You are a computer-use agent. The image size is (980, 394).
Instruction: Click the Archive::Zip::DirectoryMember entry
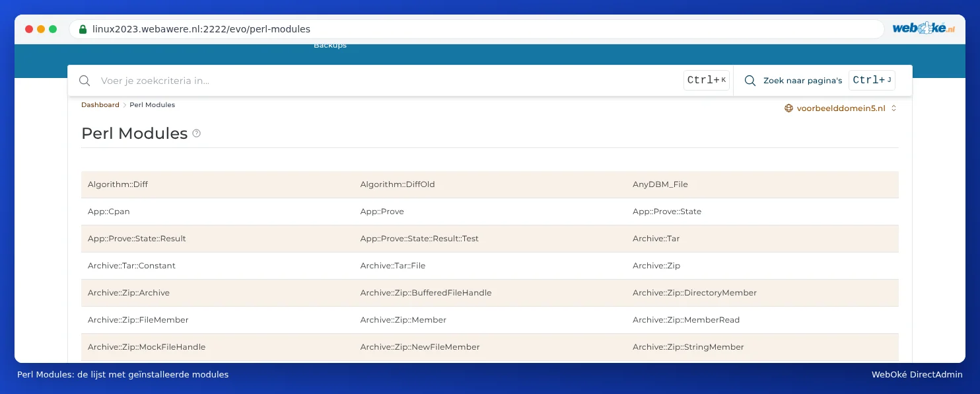click(x=695, y=293)
